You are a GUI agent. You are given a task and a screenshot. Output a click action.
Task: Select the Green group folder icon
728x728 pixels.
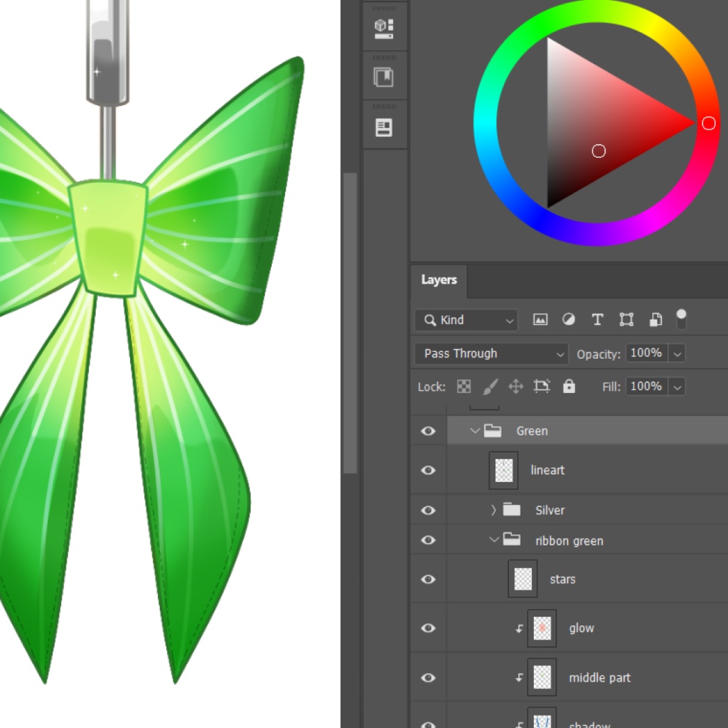coord(492,431)
